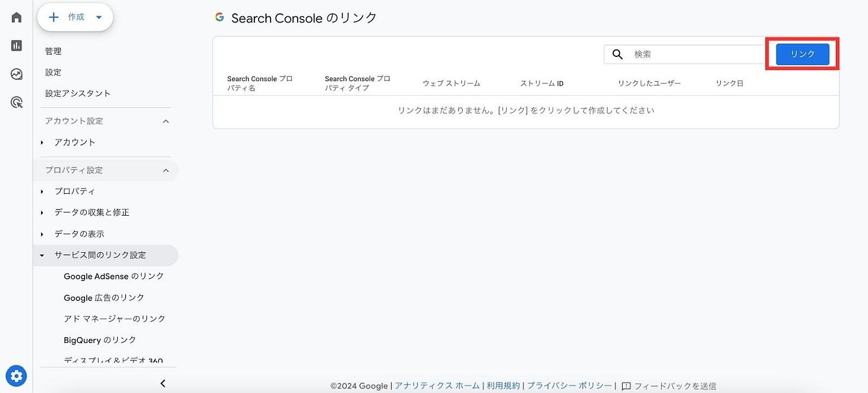Click the feedback speech bubble icon
Image resolution: width=868 pixels, height=393 pixels.
click(626, 386)
